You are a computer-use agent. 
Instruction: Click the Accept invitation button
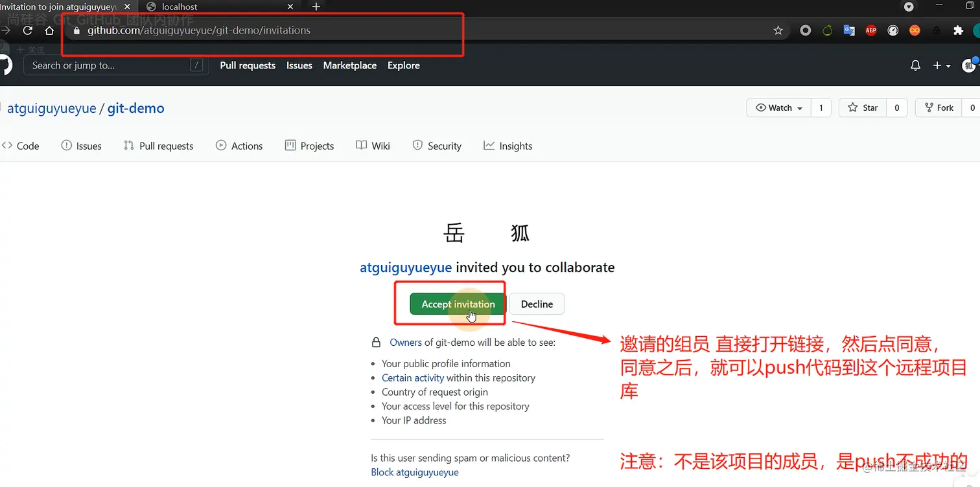pyautogui.click(x=458, y=304)
